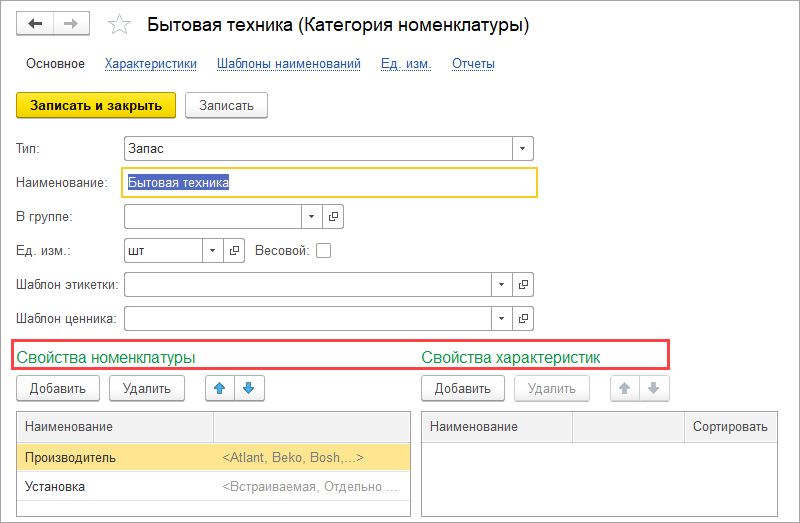Switch to the Характеристики tab
Viewport: 800px width, 523px height.
150,64
